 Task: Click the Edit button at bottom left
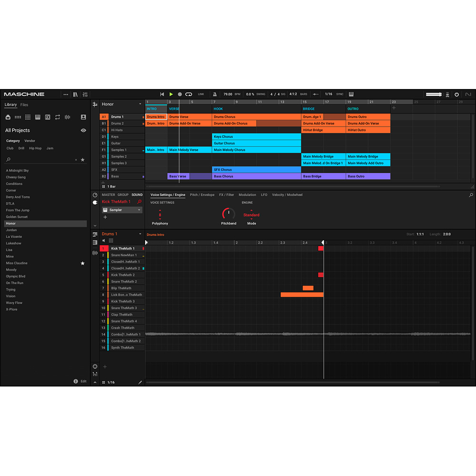coord(84,381)
